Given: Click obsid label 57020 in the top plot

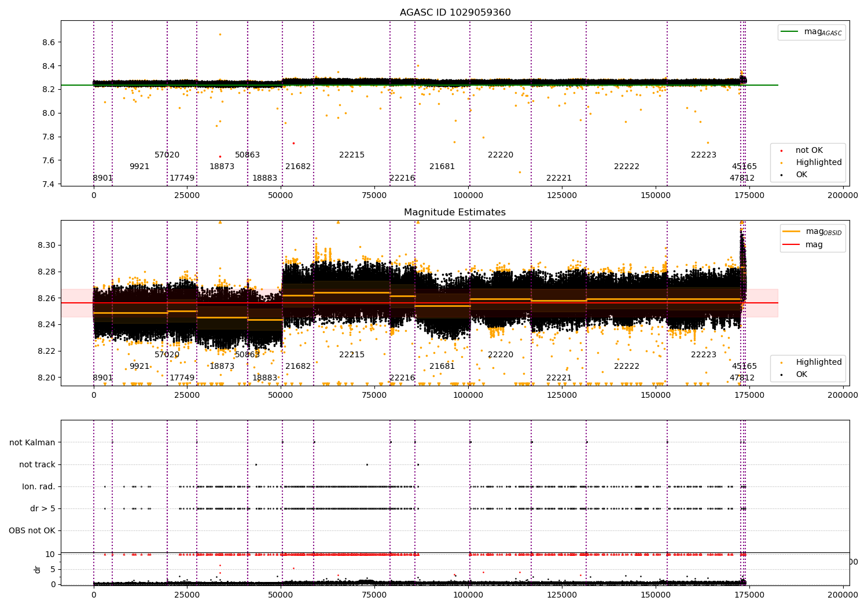Looking at the screenshot, I should 167,155.
